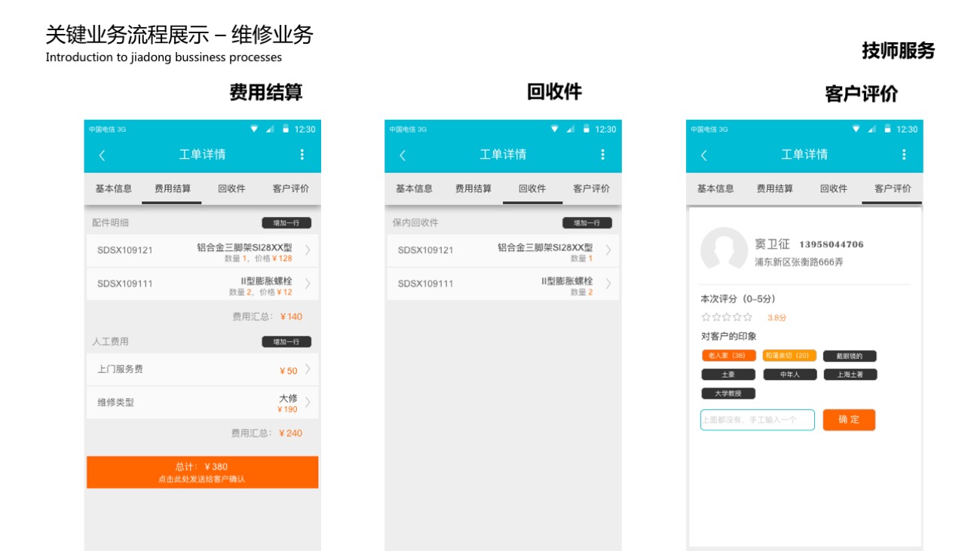Screen dimensions: 980x551
Task: Open II型膨胀螺栓 row chevron under 保内回收件
Action: click(x=608, y=284)
